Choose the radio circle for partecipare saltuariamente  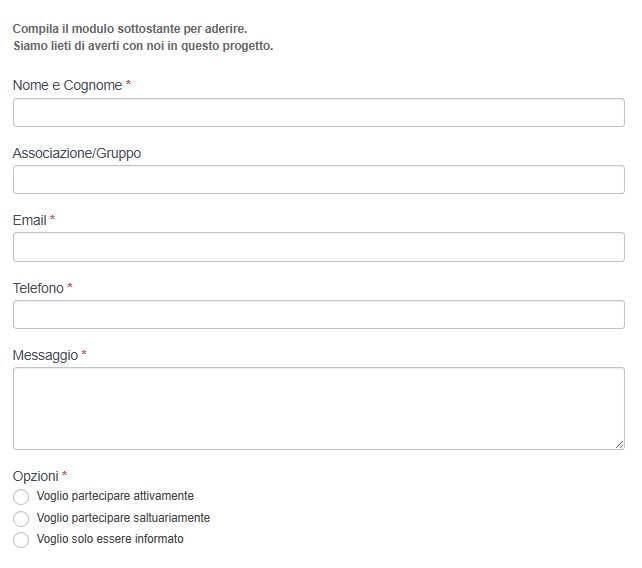tap(21, 518)
